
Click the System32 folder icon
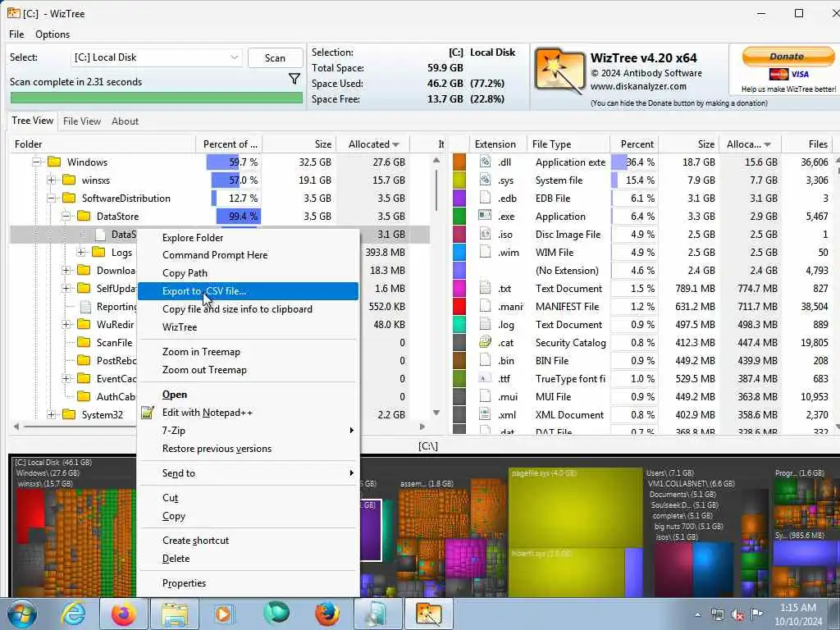[69, 414]
